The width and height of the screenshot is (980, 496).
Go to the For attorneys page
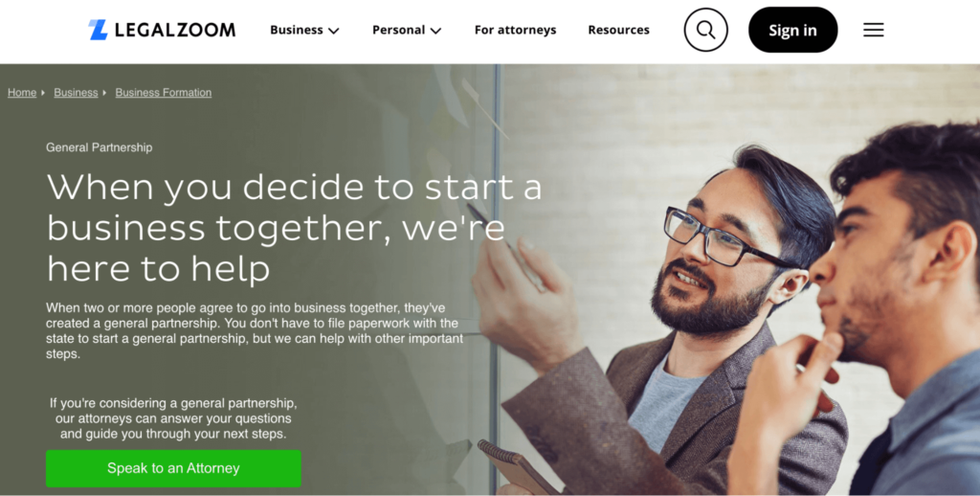pos(515,30)
